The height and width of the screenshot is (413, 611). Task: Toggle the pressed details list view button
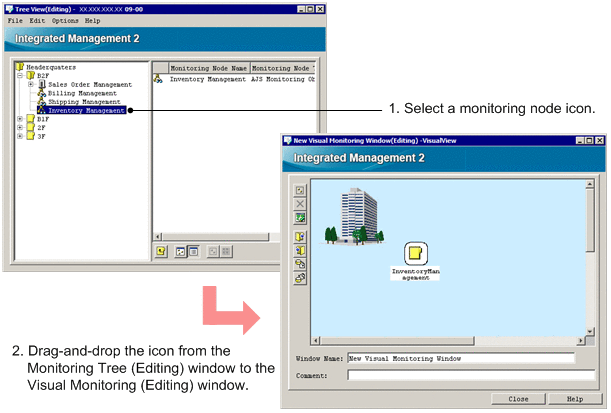coord(193,251)
